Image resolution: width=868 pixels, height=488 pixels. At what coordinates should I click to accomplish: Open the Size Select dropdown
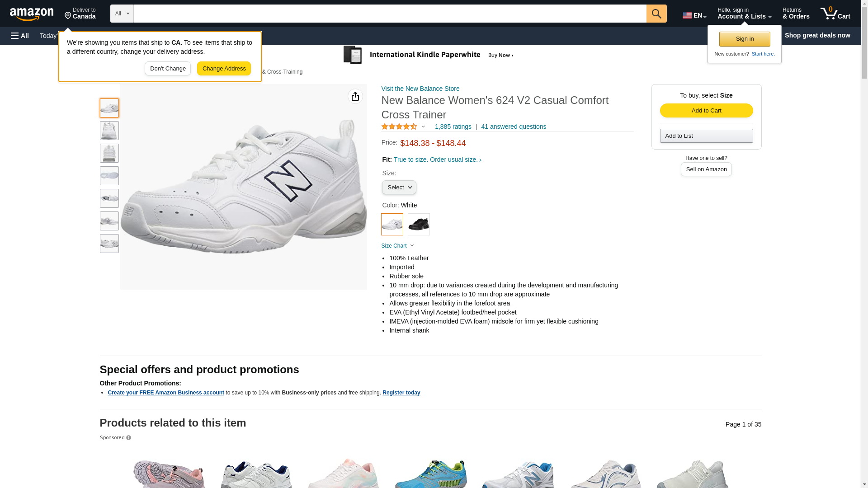(399, 188)
